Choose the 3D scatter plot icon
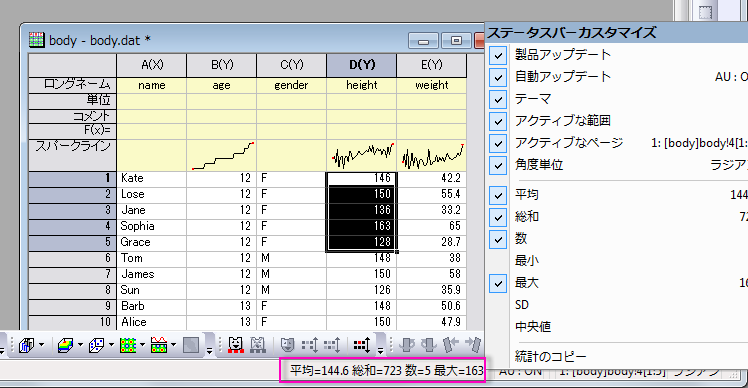 pos(97,345)
